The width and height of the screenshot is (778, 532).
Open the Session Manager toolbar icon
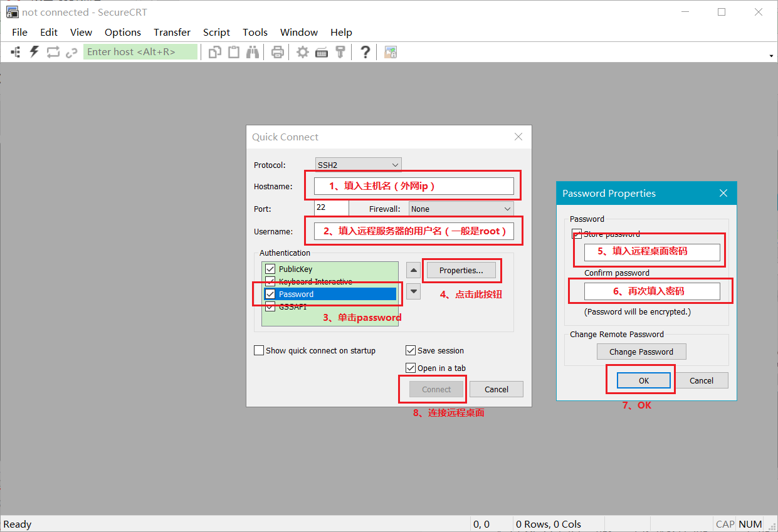[x=16, y=52]
